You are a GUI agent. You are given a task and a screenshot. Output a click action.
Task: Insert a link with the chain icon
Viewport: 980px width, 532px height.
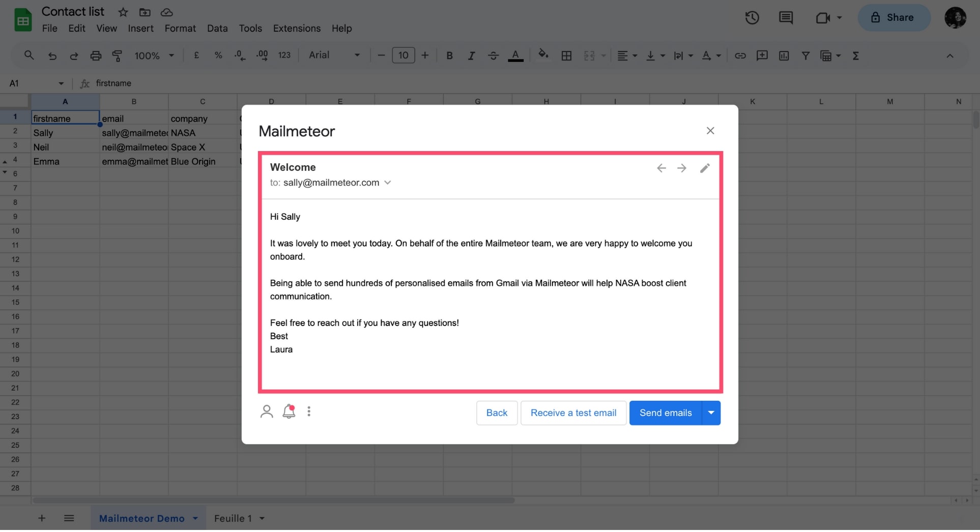pos(740,55)
